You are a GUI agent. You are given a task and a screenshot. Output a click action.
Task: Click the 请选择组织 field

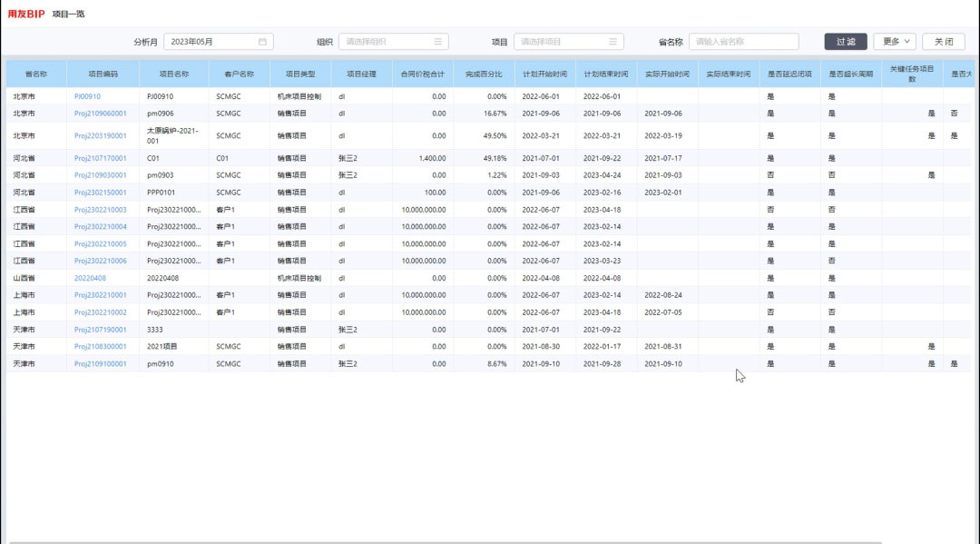[x=393, y=42]
